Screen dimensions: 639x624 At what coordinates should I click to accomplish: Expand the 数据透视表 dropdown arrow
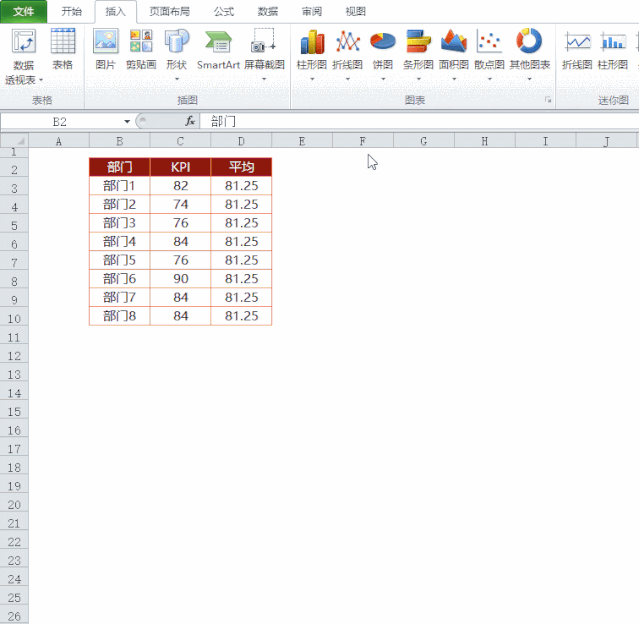click(x=41, y=80)
